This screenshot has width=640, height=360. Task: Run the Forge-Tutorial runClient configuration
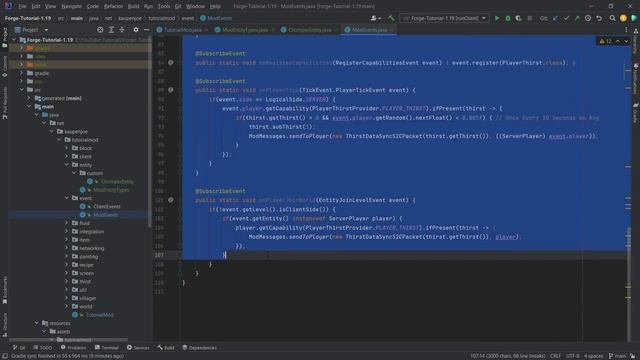click(497, 18)
